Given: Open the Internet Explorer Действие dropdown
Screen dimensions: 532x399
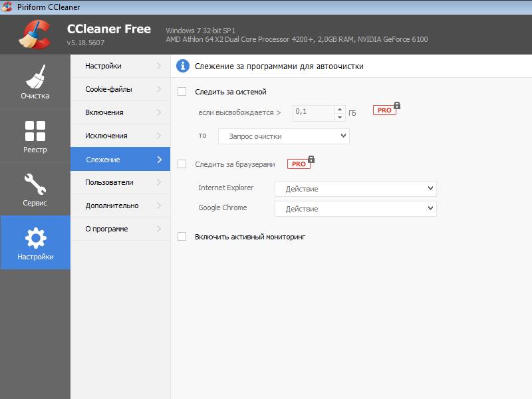Looking at the screenshot, I should point(356,189).
